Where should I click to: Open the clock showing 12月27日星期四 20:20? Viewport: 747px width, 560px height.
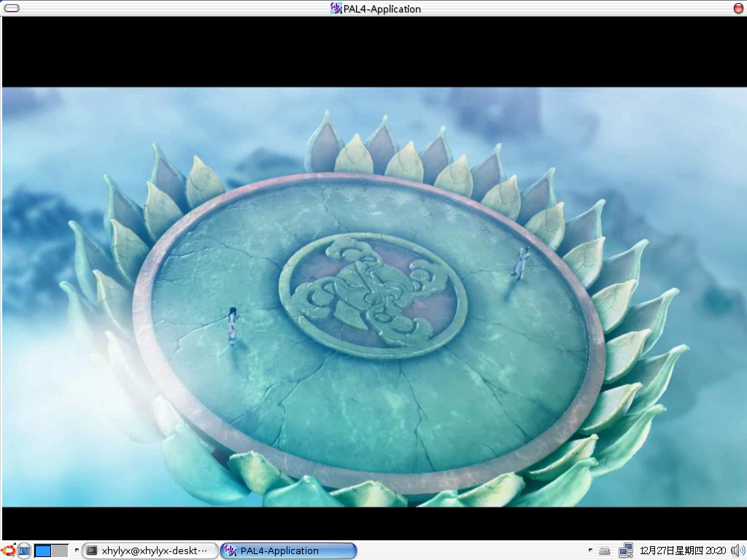(x=683, y=551)
